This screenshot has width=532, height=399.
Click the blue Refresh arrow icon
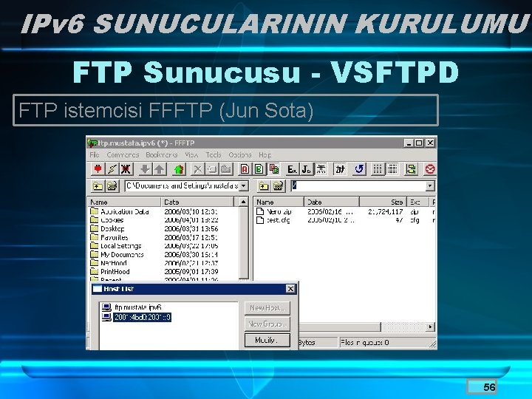pos(359,169)
